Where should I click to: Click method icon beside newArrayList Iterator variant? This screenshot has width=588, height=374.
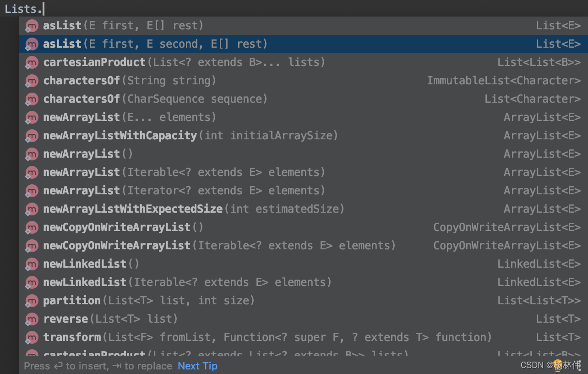pos(32,191)
